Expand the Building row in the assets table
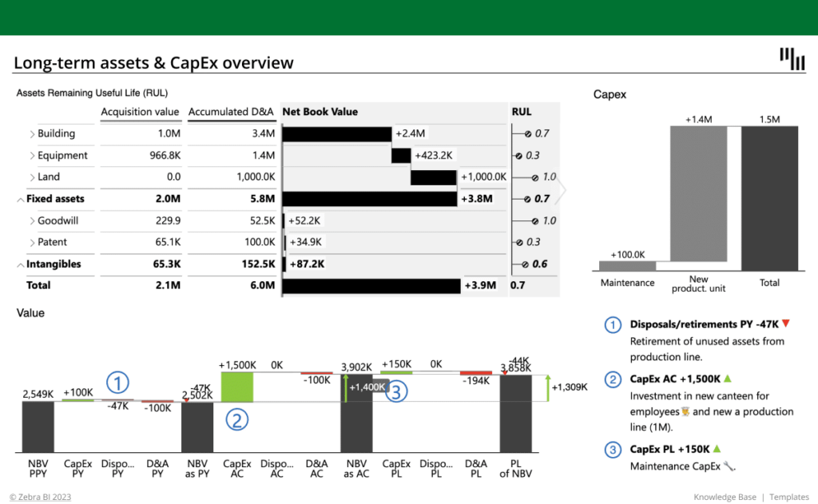This screenshot has height=504, width=818. [32, 133]
